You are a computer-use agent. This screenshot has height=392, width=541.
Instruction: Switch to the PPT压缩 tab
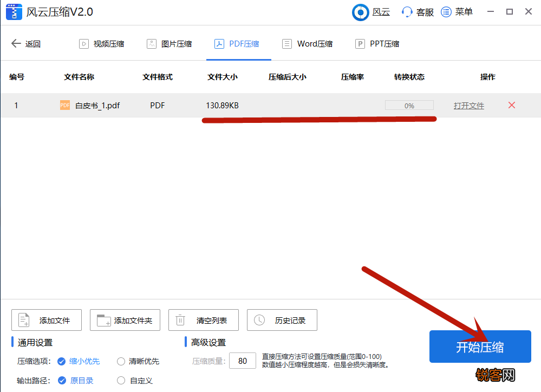[377, 44]
